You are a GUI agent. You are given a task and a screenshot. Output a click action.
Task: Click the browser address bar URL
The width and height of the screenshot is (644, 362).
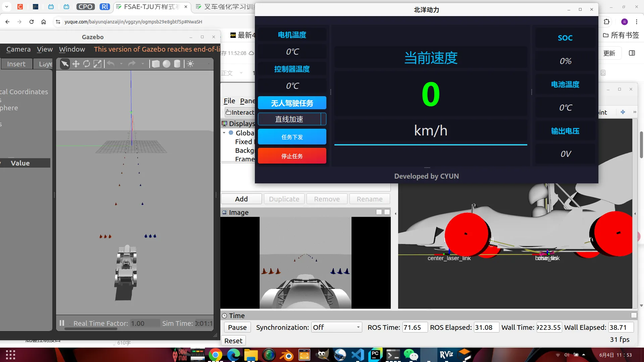point(133,22)
